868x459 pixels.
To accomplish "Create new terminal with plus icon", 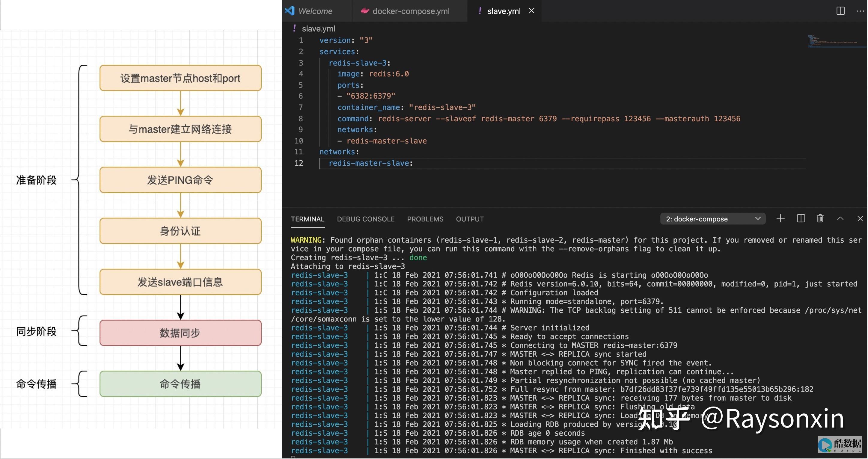I will 780,218.
